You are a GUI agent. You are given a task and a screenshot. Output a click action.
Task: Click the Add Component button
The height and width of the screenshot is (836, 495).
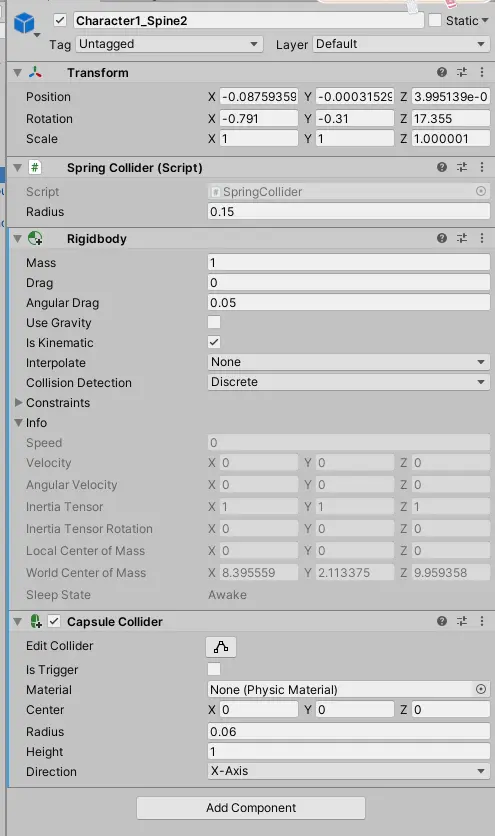coord(251,808)
